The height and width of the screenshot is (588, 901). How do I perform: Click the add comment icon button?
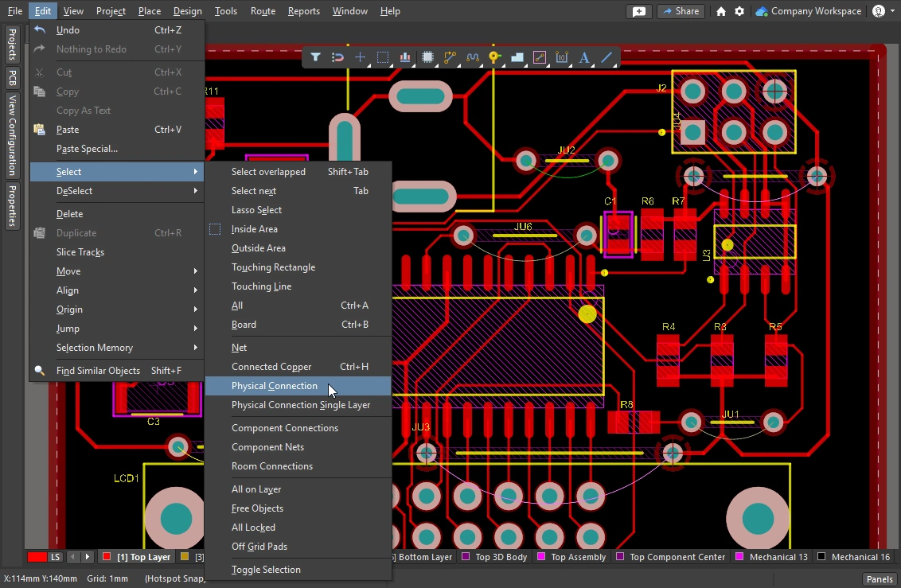638,11
